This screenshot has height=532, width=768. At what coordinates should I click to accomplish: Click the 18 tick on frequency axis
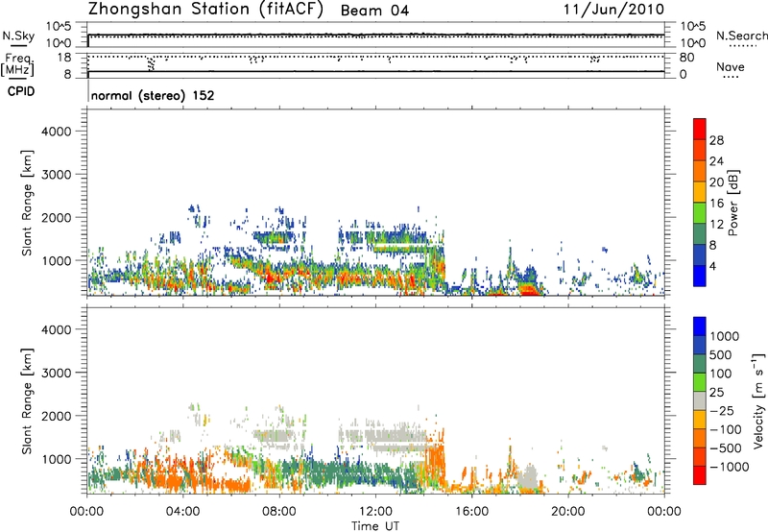64,58
